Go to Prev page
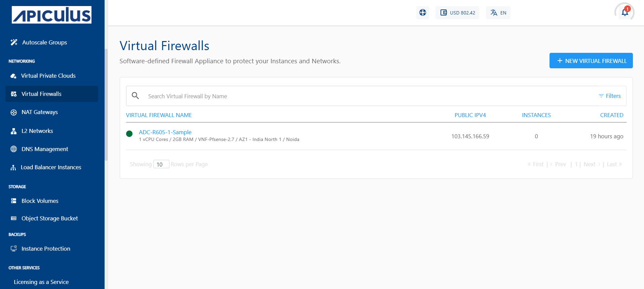 558,164
